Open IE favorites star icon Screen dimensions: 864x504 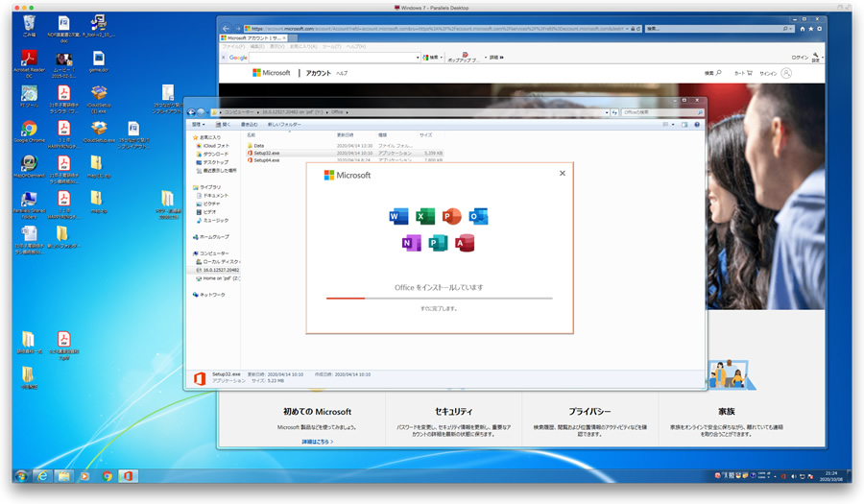click(x=810, y=29)
